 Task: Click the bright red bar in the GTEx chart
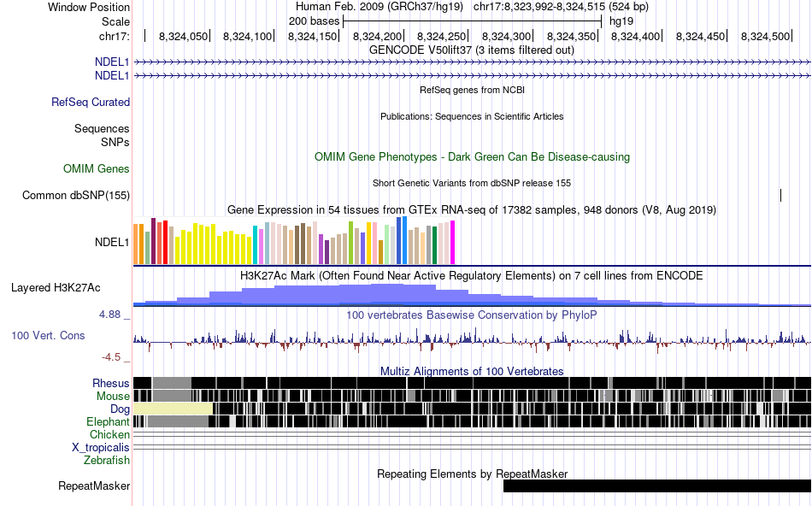pyautogui.click(x=165, y=243)
